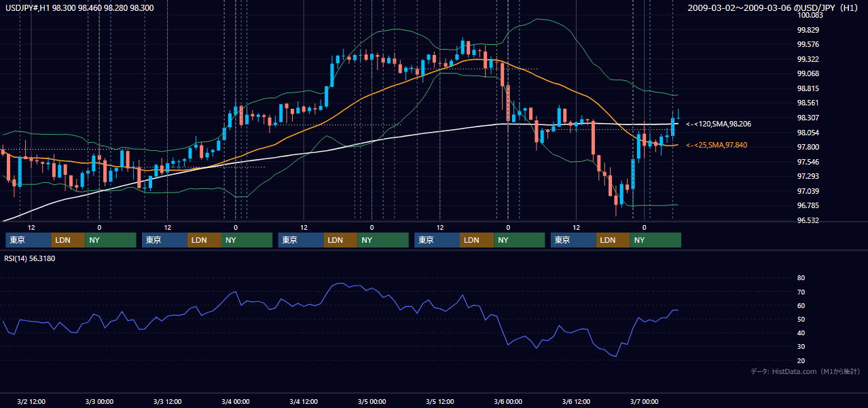Screen dimensions: 868x408
Task: Click RSI scale level 70
Action: (801, 292)
